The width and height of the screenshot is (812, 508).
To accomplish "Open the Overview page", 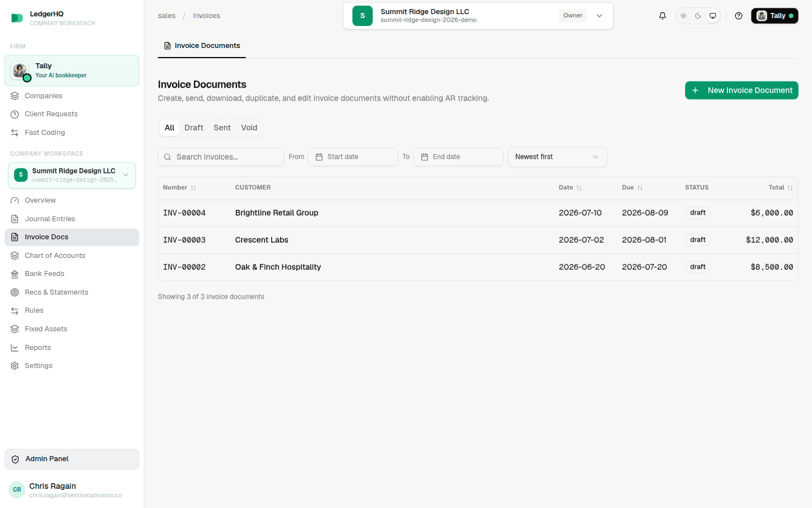I will pos(72,200).
